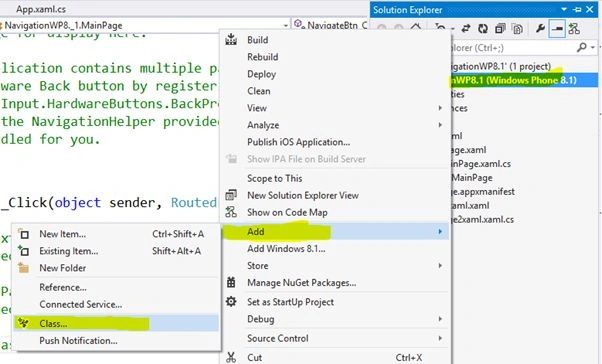Open the NavigateBtn member dropdown
The width and height of the screenshot is (602, 364).
pos(331,25)
